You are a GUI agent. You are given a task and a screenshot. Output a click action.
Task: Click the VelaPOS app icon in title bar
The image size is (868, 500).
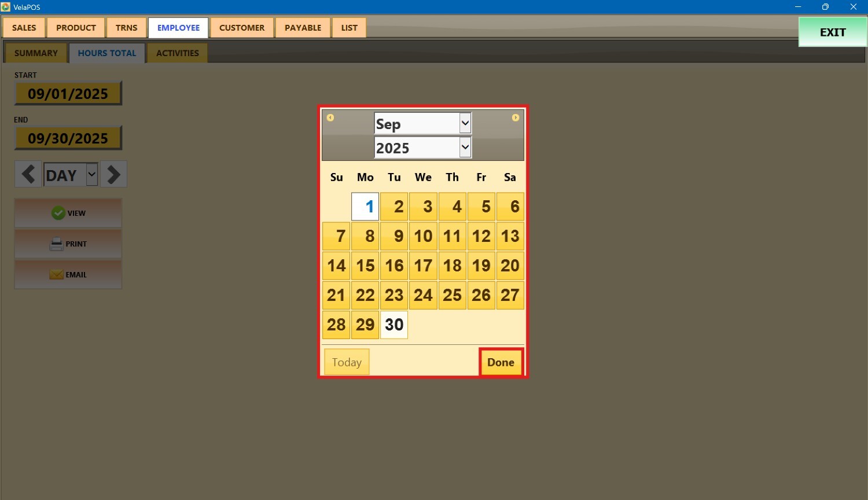pos(6,7)
